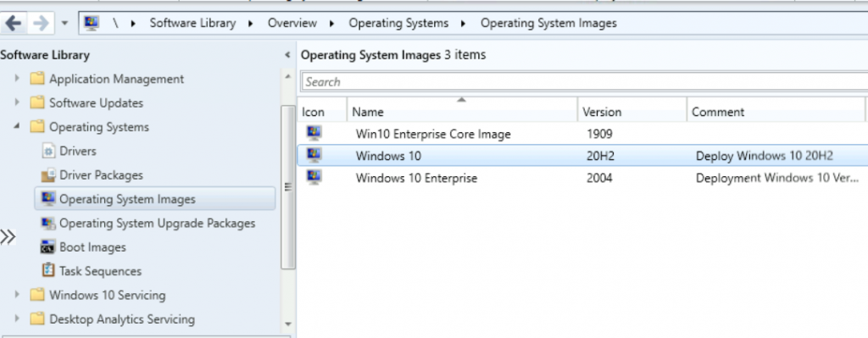868x338 pixels.
Task: Click the Desktop Analytics Servicing folder icon
Action: coord(37,319)
